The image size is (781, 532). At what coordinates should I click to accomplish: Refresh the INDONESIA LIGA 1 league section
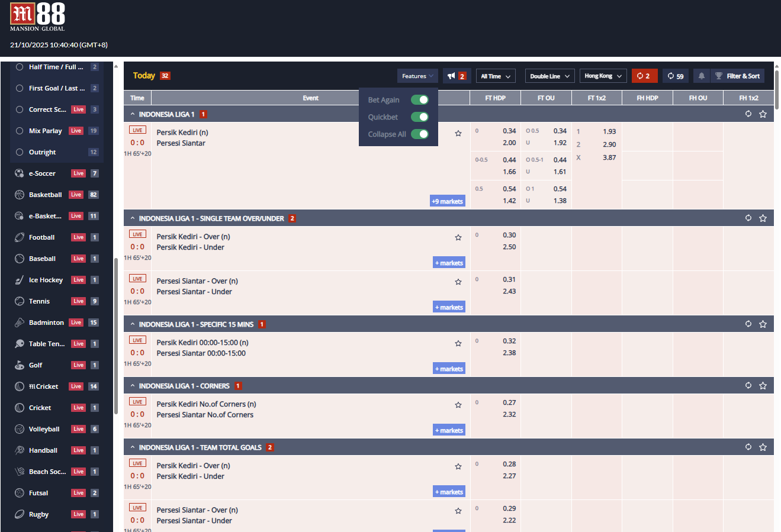pyautogui.click(x=748, y=114)
